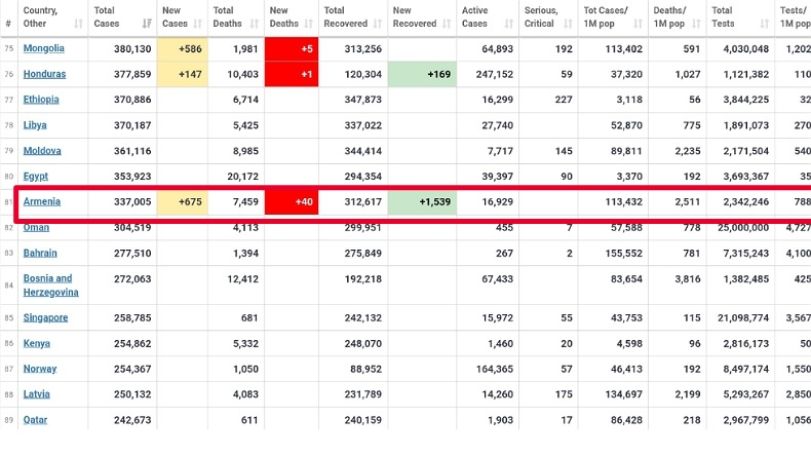Click Armenia's red +40 new deaths cell
Viewport: 811px width, 456px height.
(x=291, y=202)
